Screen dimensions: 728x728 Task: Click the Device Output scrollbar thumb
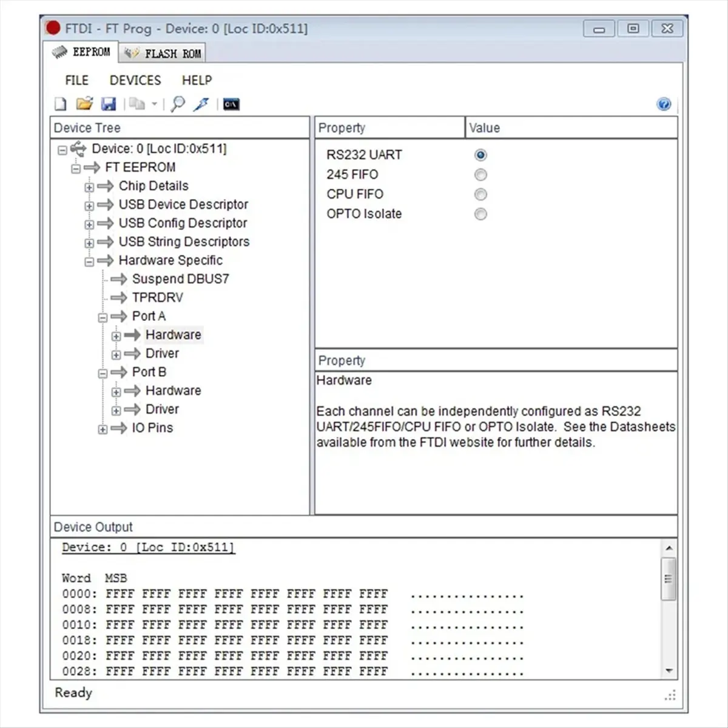tap(669, 579)
